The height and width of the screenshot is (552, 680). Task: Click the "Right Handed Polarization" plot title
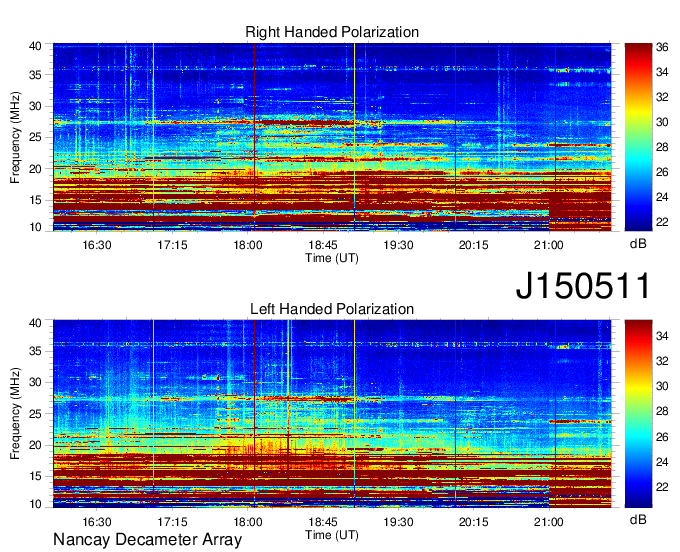(x=332, y=32)
